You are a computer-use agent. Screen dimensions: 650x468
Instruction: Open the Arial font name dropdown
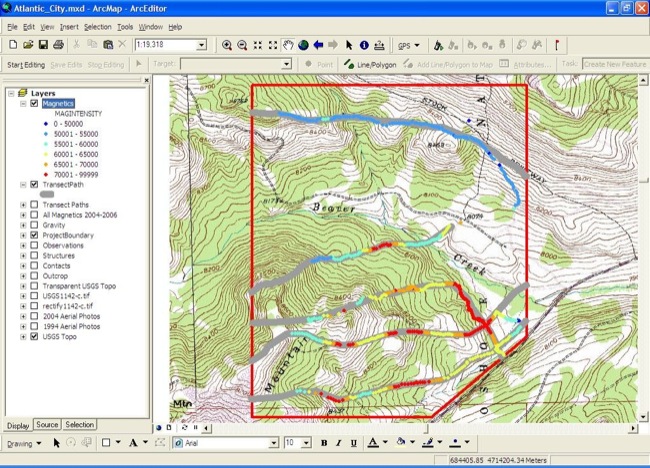272,442
